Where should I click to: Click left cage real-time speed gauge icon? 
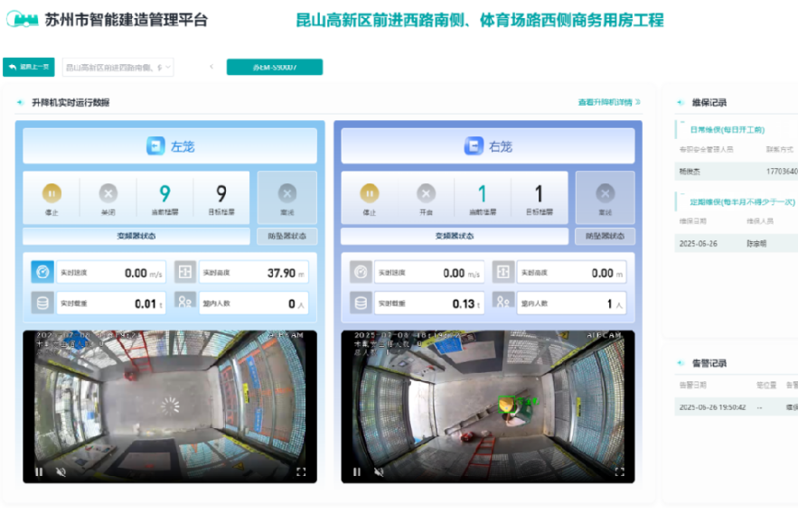(x=42, y=272)
